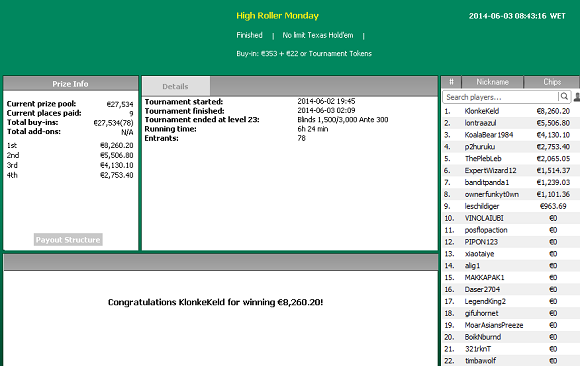Click the Running time value 6h 24 min
580x366 pixels.
point(313,129)
